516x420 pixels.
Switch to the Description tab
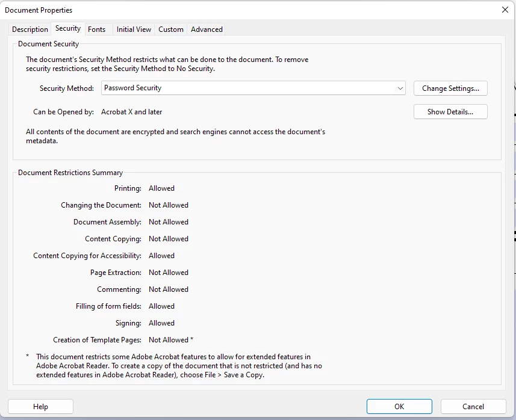coord(30,29)
